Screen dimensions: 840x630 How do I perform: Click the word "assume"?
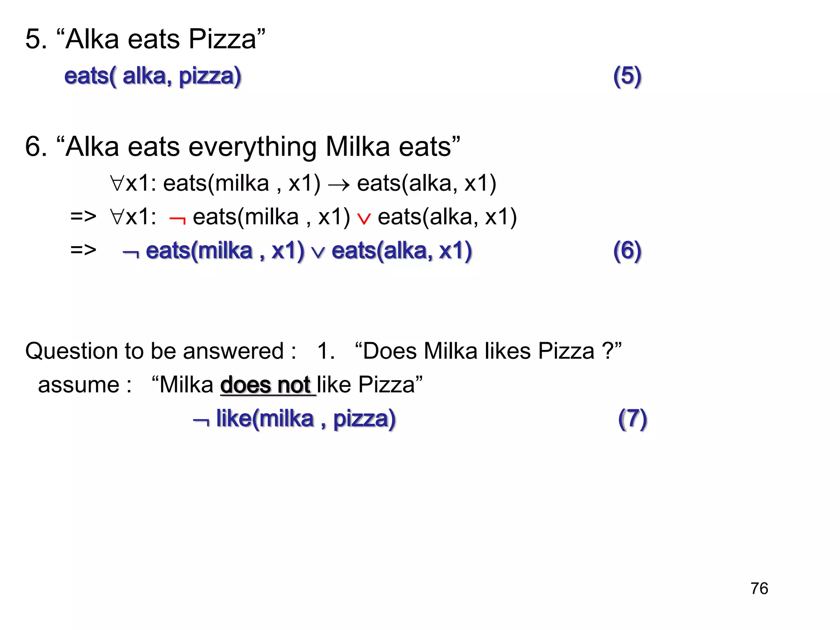click(x=79, y=385)
